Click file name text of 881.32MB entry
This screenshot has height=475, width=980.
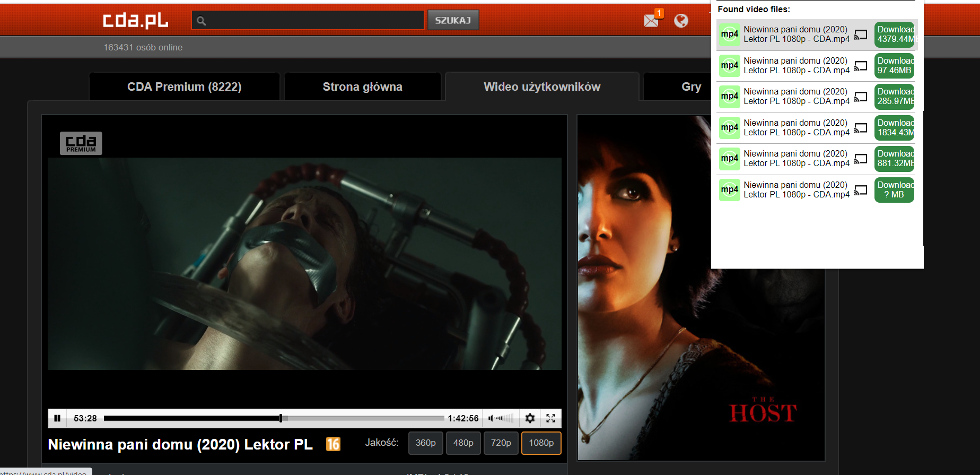click(797, 158)
